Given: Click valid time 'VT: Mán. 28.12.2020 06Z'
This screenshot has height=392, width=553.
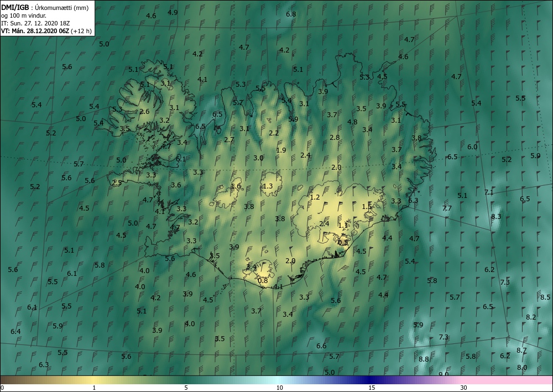Looking at the screenshot, I should click(x=35, y=31).
